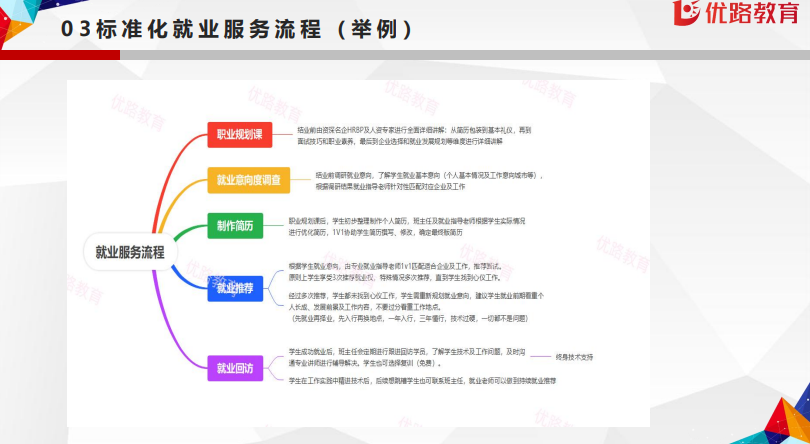
Task: Click the 优路教育 logo in the header
Action: click(738, 13)
